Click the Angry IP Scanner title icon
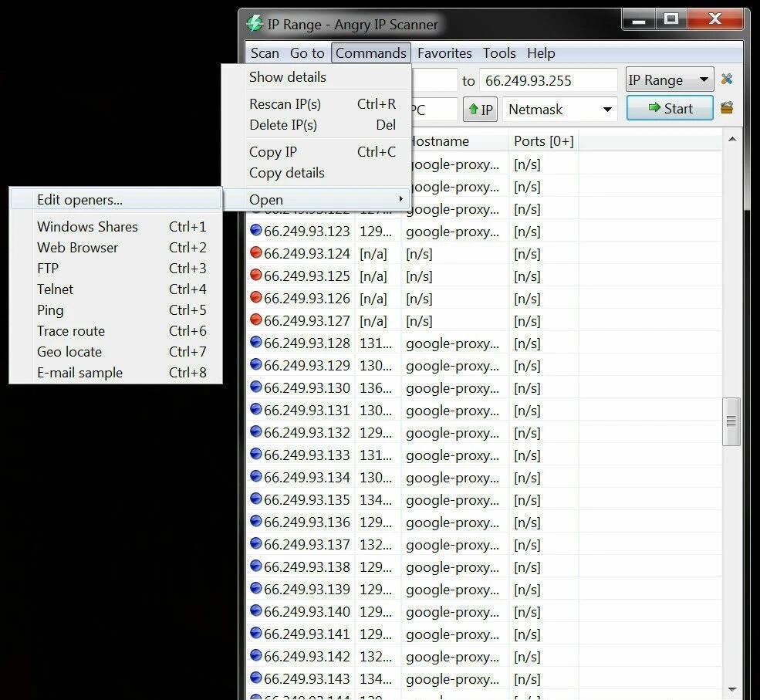 [255, 24]
